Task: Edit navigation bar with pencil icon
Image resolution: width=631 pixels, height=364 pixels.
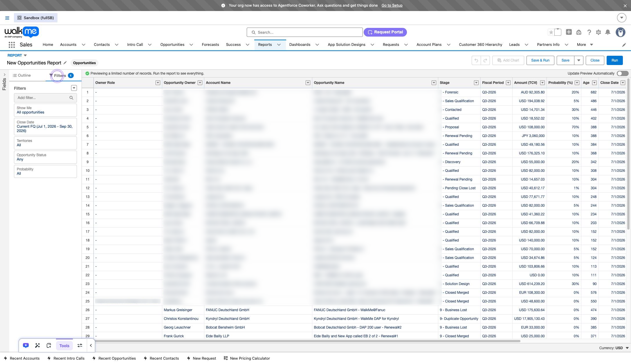Action: click(624, 45)
